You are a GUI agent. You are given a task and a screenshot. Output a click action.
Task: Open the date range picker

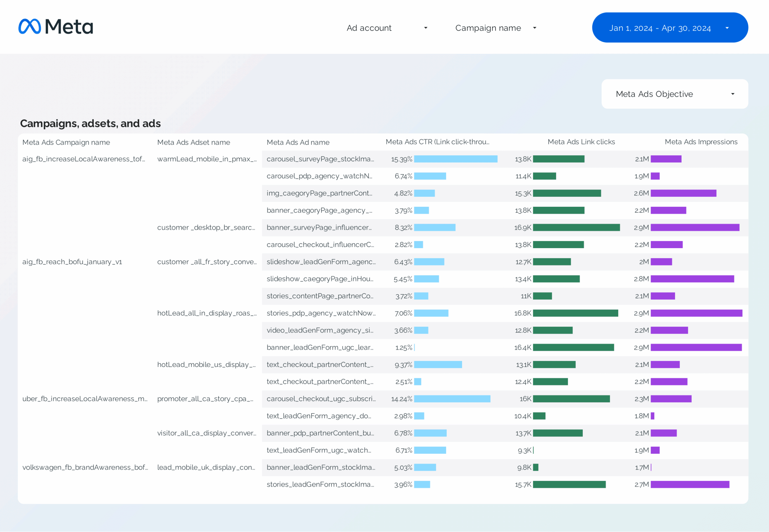[660, 28]
